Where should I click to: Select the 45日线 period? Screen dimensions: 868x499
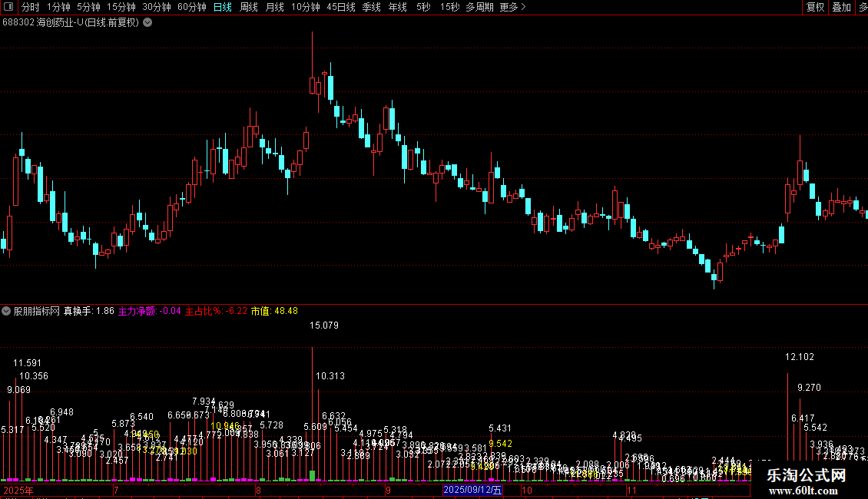point(341,7)
